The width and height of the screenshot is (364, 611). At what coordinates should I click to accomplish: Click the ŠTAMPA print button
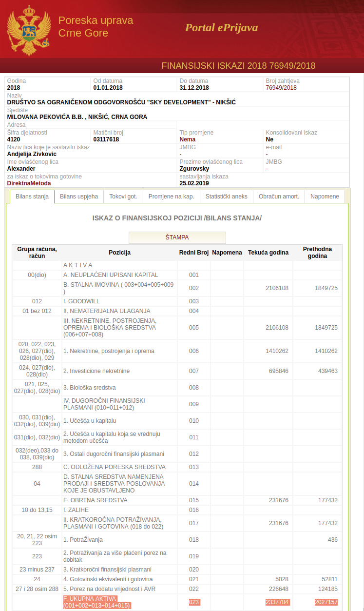tap(177, 237)
